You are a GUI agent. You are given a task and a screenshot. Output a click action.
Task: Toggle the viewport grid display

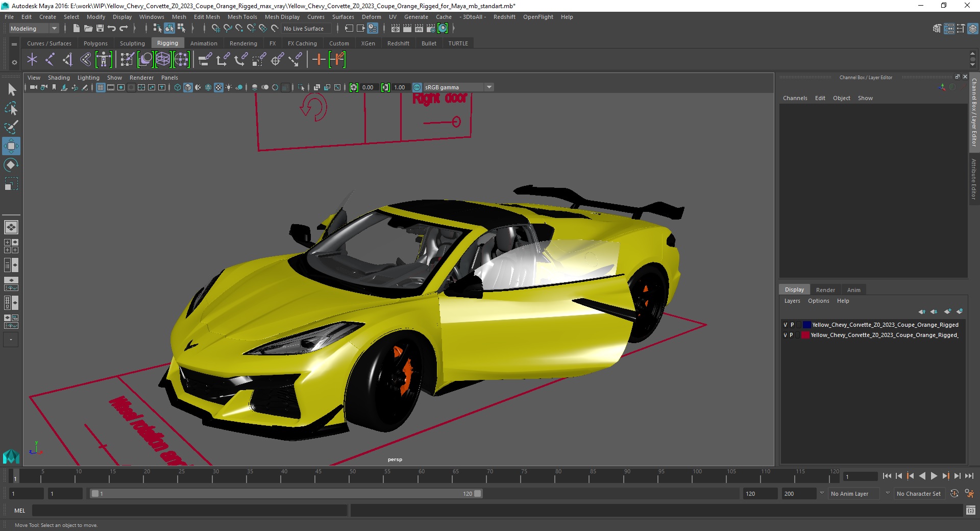(101, 87)
